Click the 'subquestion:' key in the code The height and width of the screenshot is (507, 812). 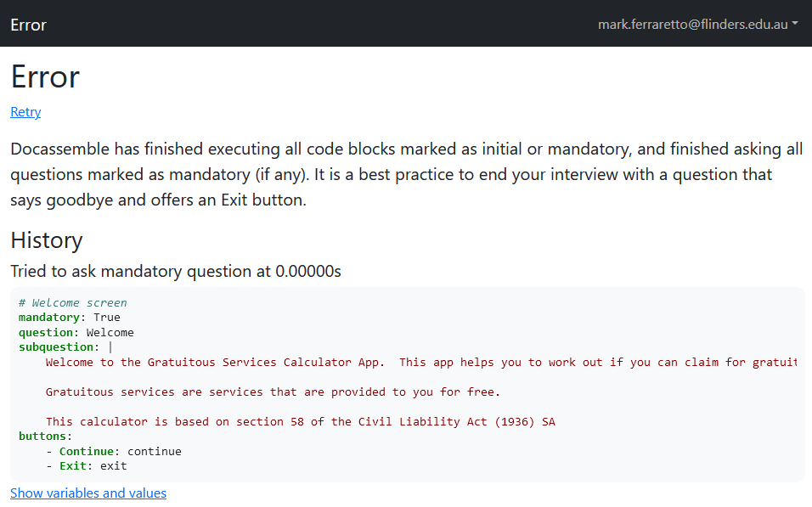pyautogui.click(x=56, y=347)
